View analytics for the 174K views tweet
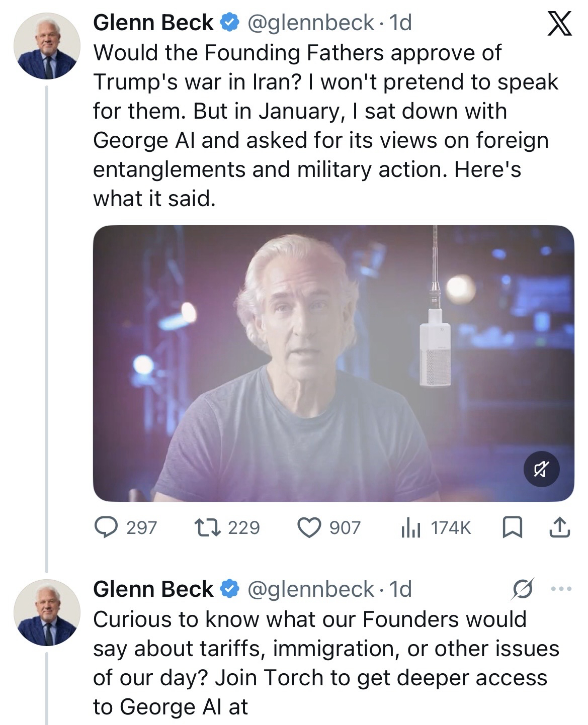Image resolution: width=588 pixels, height=725 pixels. (x=410, y=527)
